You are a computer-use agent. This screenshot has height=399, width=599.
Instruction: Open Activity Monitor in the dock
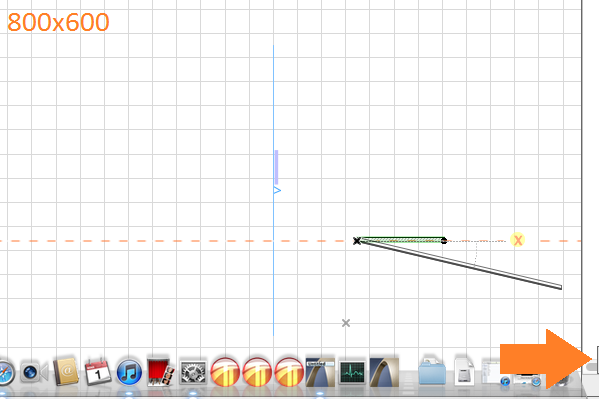352,372
